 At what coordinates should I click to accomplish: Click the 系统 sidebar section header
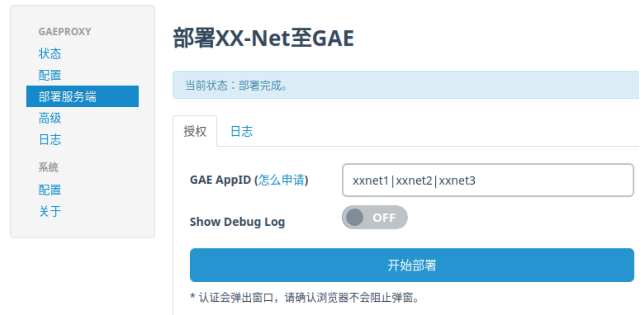(48, 167)
